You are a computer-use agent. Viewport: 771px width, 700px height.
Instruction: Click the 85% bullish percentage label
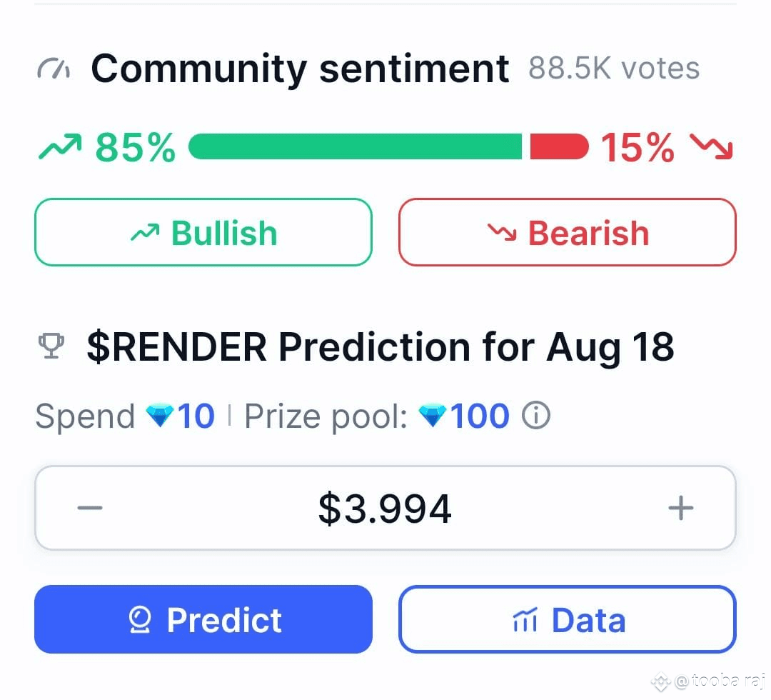(x=135, y=147)
